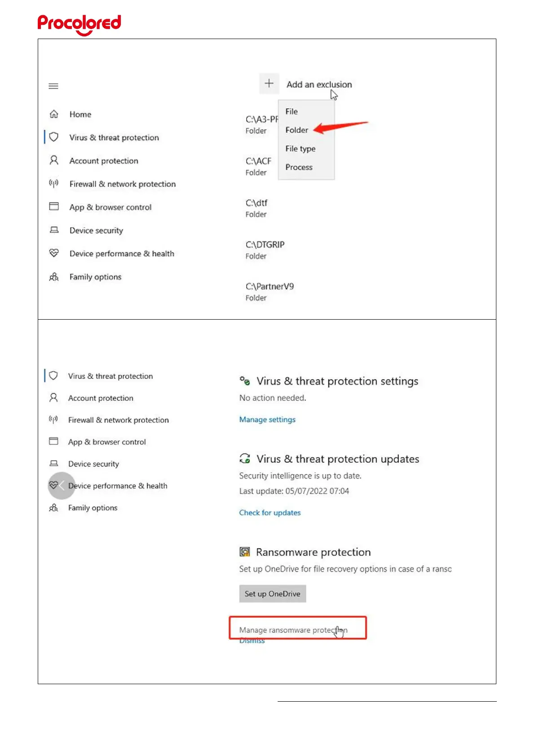Click the Account protection person icon
This screenshot has width=535, height=756.
[54, 160]
